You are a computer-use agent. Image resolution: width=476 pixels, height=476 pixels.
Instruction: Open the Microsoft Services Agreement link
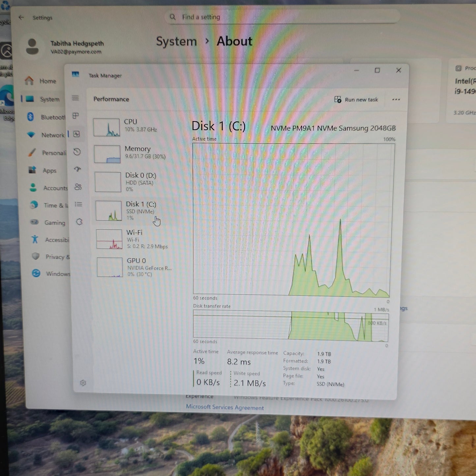tap(225, 407)
